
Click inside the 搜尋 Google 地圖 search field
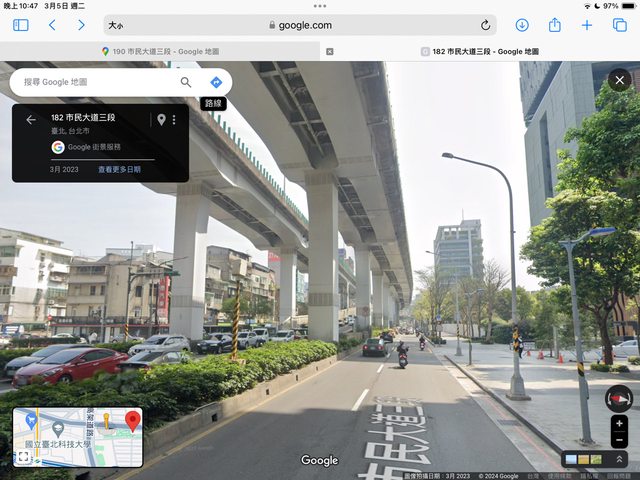click(x=95, y=82)
